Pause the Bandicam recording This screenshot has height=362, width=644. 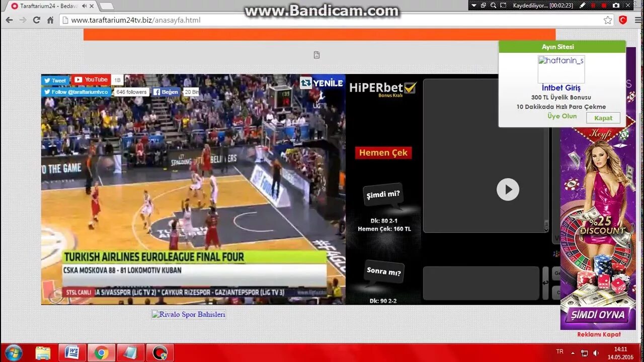click(x=593, y=5)
